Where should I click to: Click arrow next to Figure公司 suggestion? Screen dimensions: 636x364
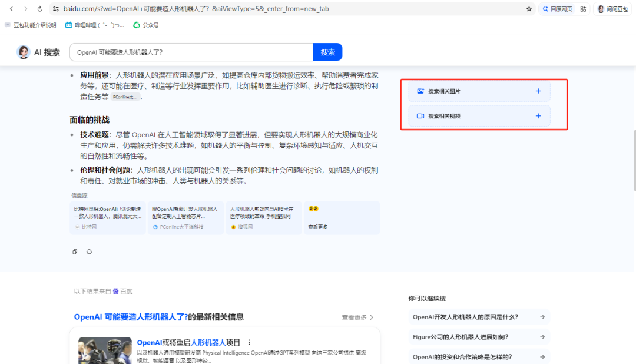click(x=542, y=337)
